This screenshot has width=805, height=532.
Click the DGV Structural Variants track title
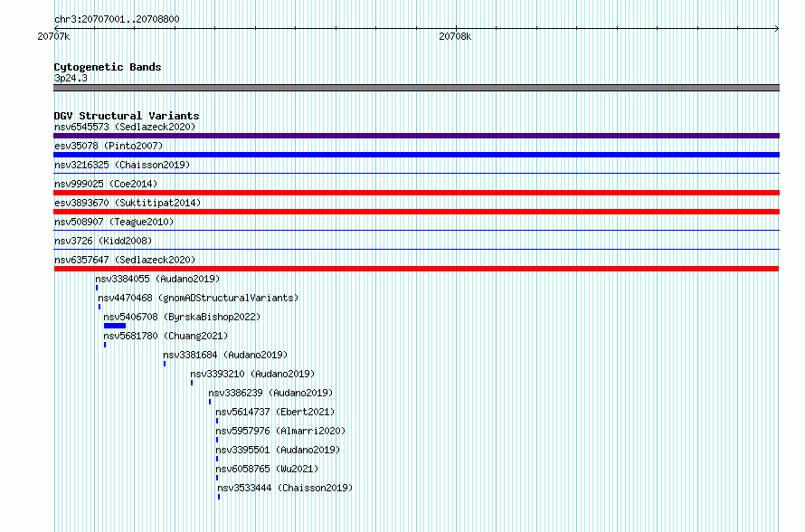pos(127,116)
